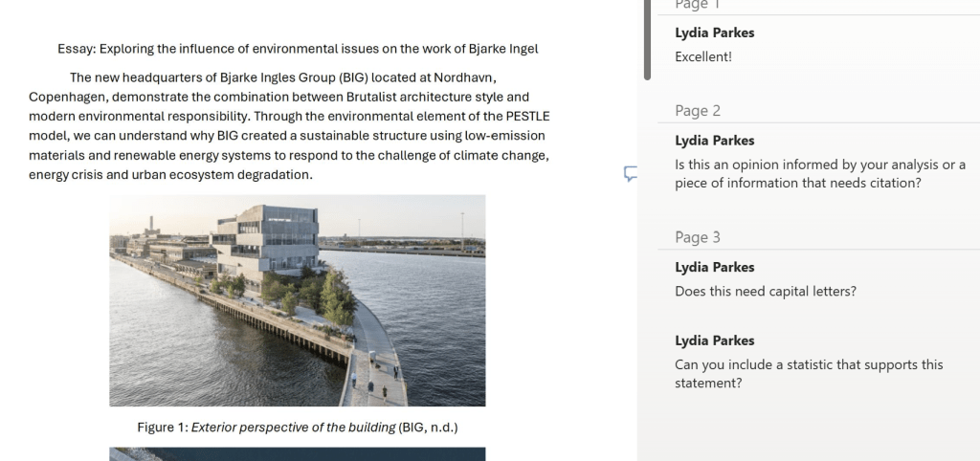Click the comments pane scrollbar thumb

648,40
